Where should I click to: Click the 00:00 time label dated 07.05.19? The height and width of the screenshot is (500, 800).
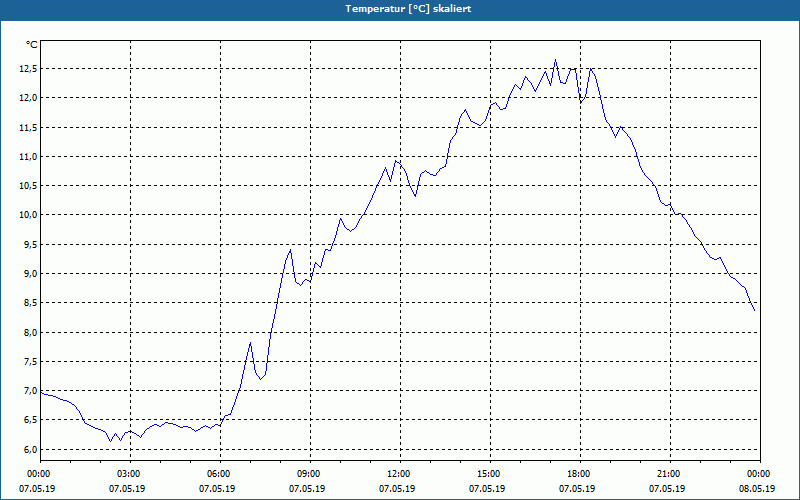coord(38,474)
